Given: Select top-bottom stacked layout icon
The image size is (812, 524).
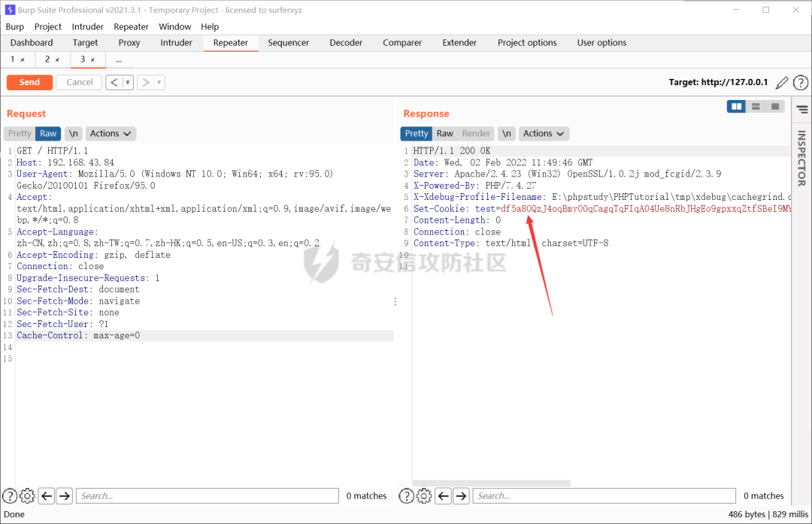Looking at the screenshot, I should click(x=756, y=107).
